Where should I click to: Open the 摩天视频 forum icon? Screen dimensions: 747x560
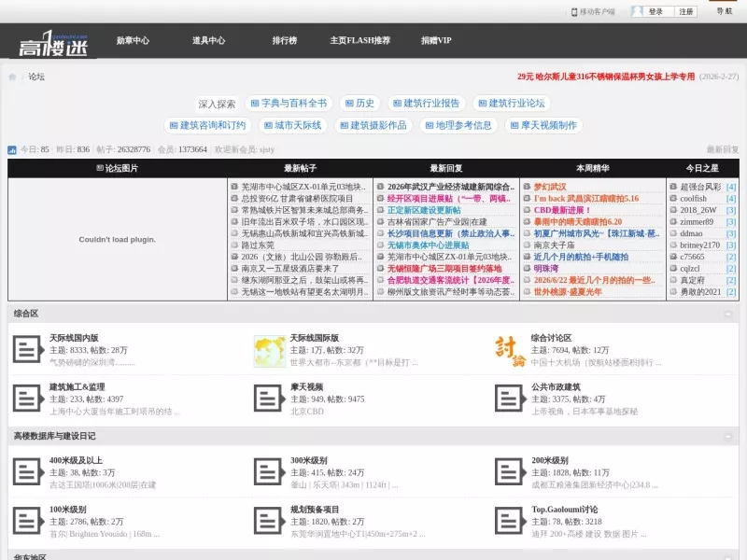pyautogui.click(x=269, y=399)
